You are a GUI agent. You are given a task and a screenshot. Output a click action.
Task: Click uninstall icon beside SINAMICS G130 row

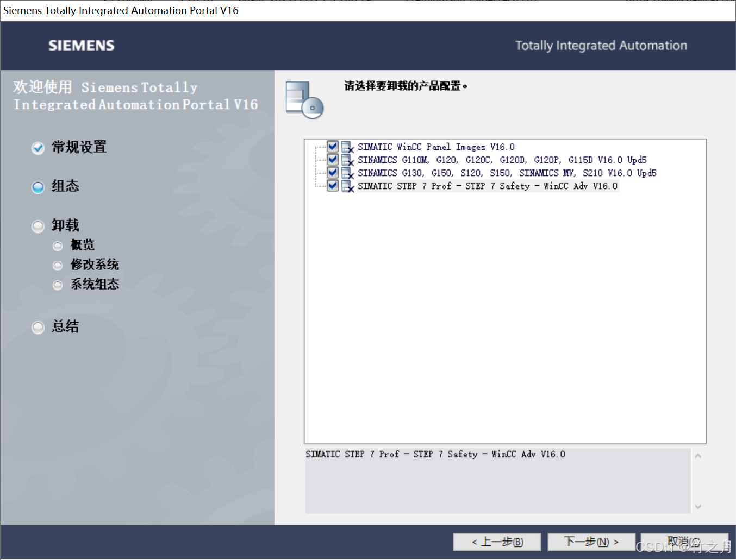pyautogui.click(x=347, y=173)
